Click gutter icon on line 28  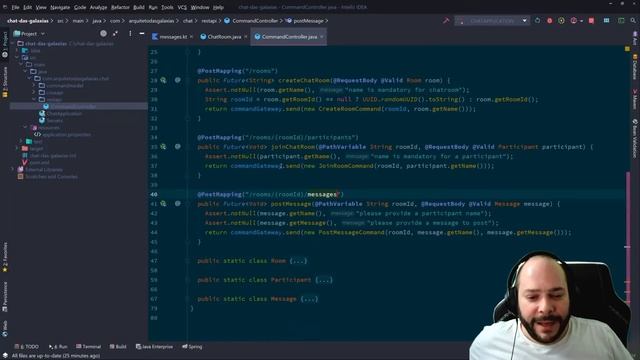pos(163,80)
